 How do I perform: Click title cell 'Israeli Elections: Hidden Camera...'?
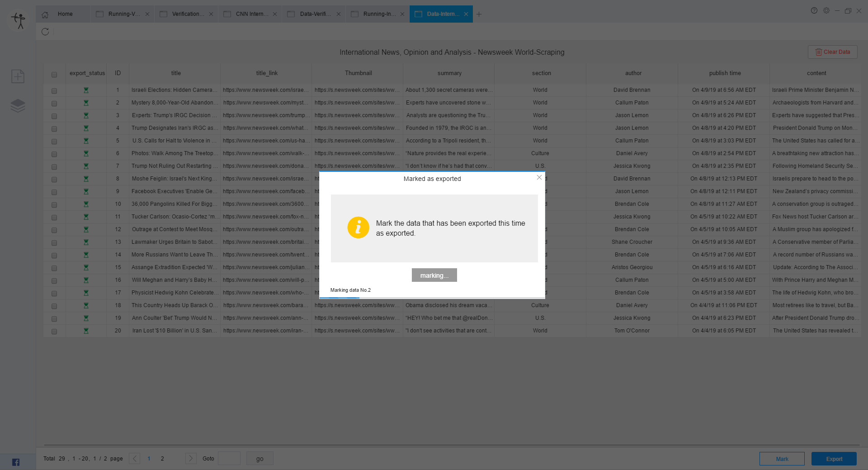[x=175, y=90]
